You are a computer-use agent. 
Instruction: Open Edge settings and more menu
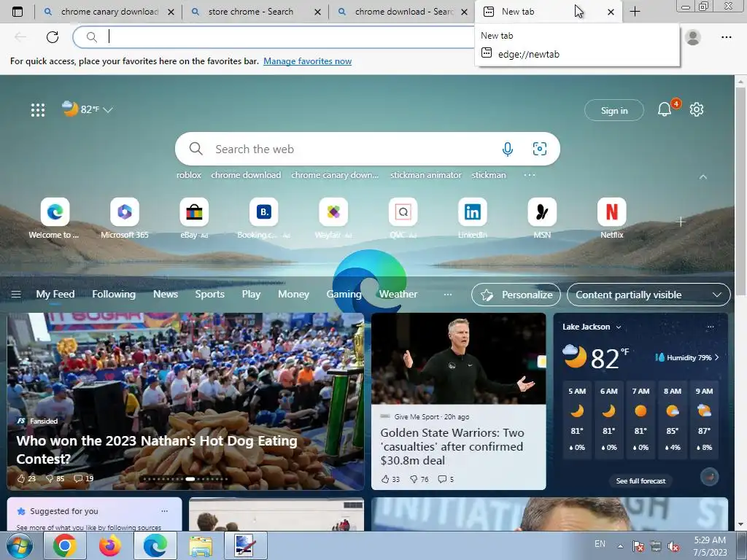[726, 36]
